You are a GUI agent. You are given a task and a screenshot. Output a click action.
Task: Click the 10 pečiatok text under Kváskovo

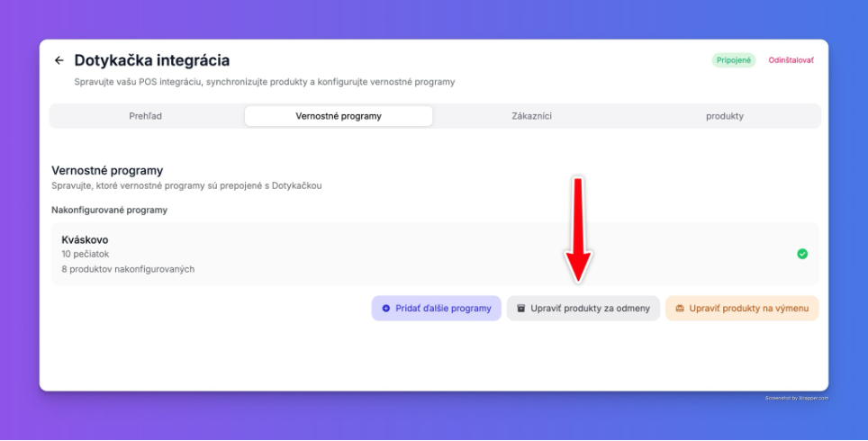coord(86,255)
